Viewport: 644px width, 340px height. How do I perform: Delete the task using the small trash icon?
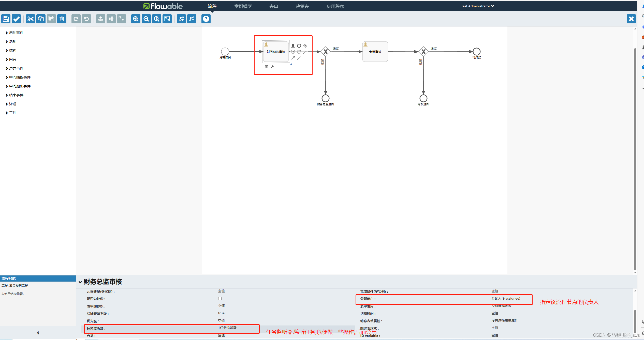pos(266,67)
